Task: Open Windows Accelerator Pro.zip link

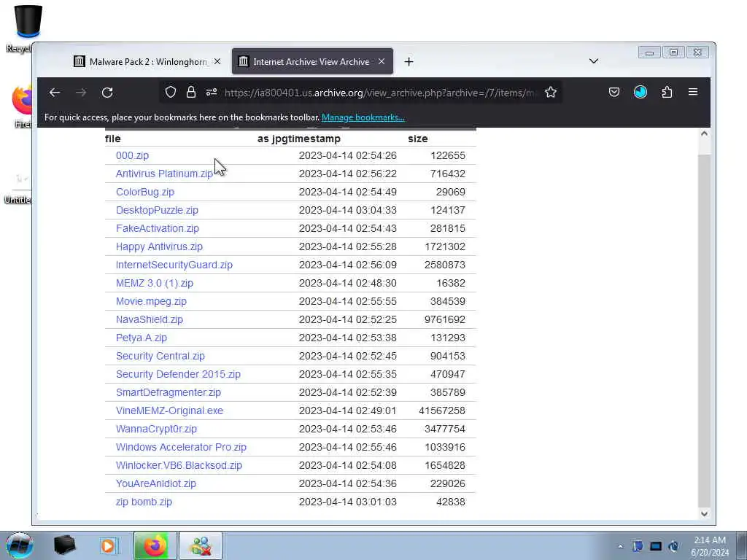Action: click(x=181, y=447)
